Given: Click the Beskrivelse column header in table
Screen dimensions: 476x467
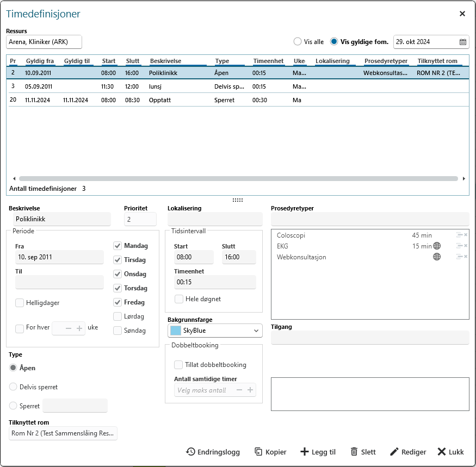Looking at the screenshot, I should pyautogui.click(x=166, y=61).
